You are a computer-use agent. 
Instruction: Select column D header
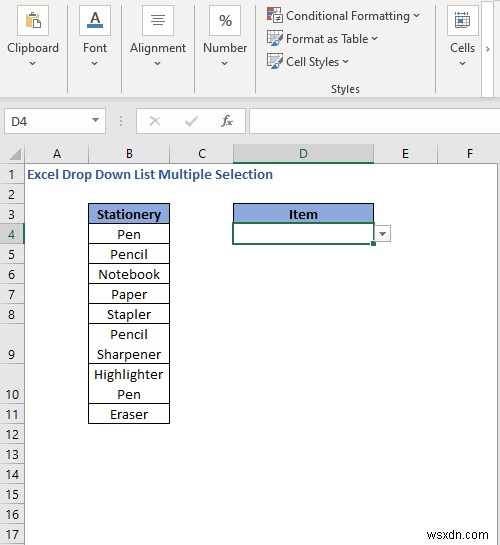click(303, 154)
